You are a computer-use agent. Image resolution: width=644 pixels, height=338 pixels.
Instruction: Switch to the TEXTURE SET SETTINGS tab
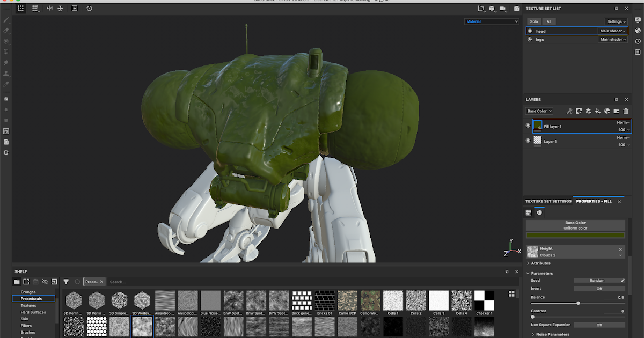pyautogui.click(x=548, y=201)
